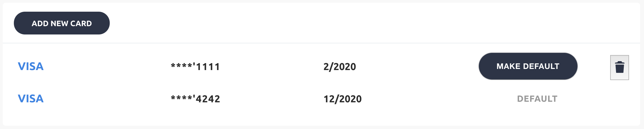Make the 1111 card the default
The width and height of the screenshot is (644, 129).
(528, 66)
